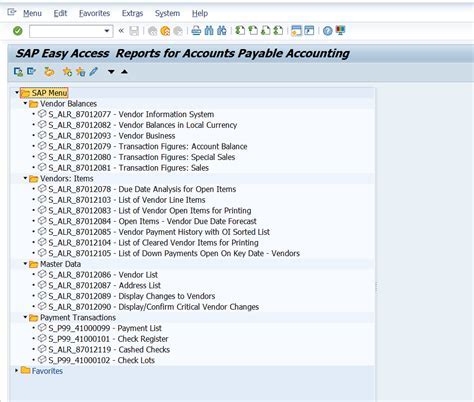Image resolution: width=474 pixels, height=402 pixels.
Task: Click the Change Favorites pencil icon
Action: tap(94, 72)
